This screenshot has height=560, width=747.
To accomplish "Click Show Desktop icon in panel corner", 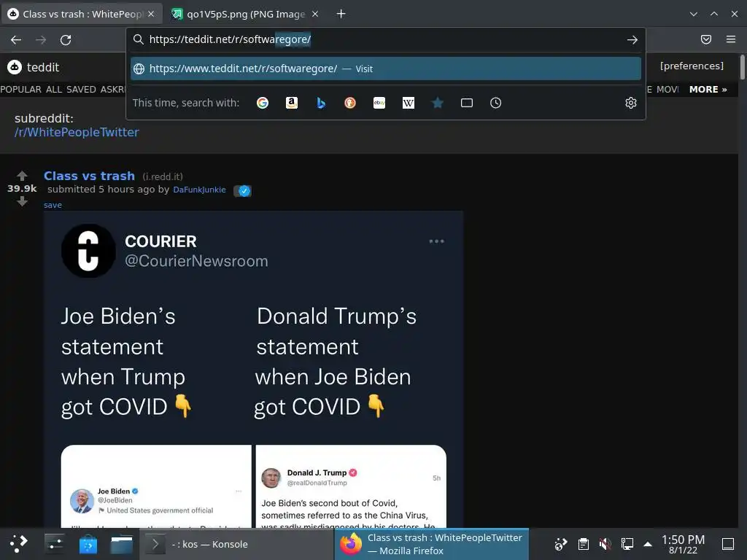I will tap(728, 544).
